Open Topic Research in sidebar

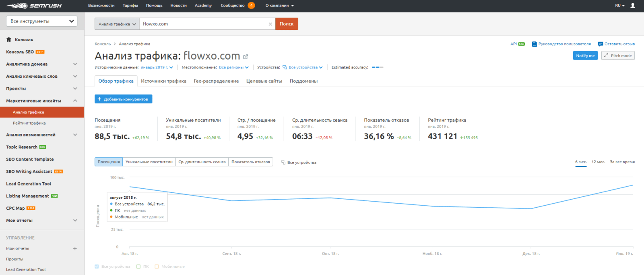coord(22,147)
